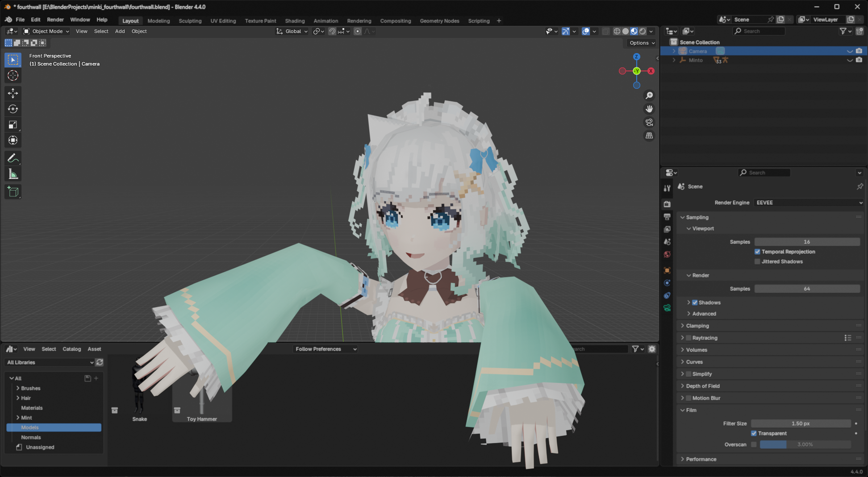Screen dimensions: 868x477
Task: Switch to the Sculpting workspace tab
Action: click(190, 21)
